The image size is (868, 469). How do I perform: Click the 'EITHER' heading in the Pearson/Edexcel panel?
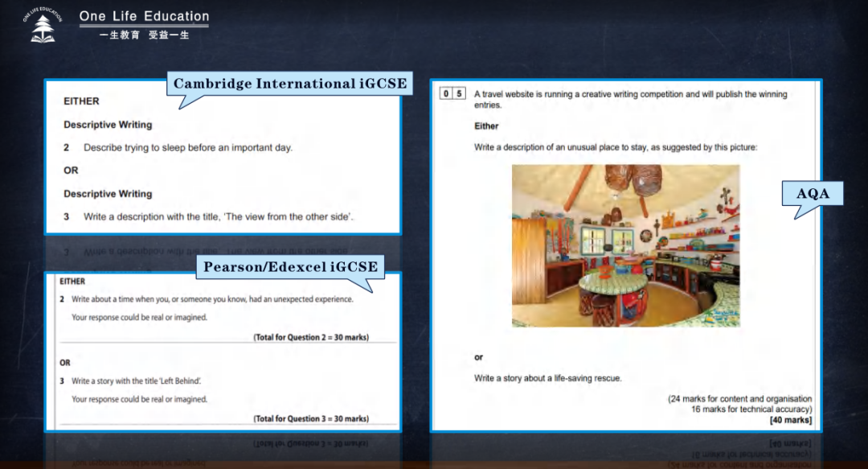point(72,281)
